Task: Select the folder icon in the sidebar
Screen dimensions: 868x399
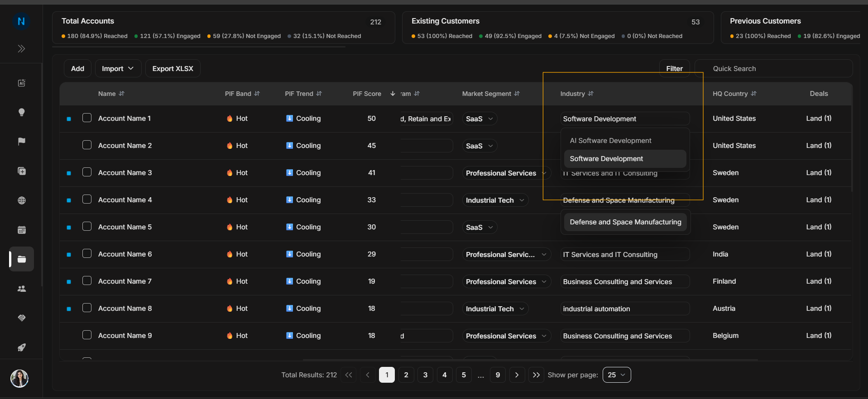Action: click(x=21, y=259)
